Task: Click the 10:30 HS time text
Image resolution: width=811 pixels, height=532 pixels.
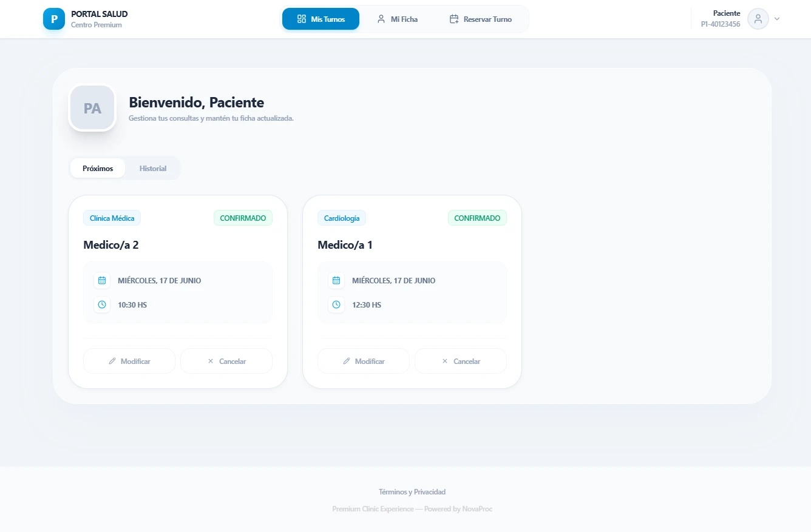Action: pyautogui.click(x=132, y=305)
